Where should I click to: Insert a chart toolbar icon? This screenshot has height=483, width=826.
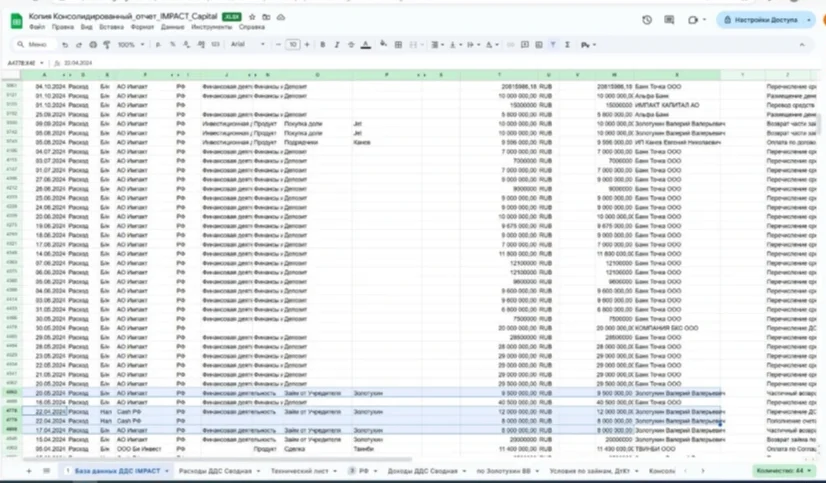pyautogui.click(x=539, y=45)
